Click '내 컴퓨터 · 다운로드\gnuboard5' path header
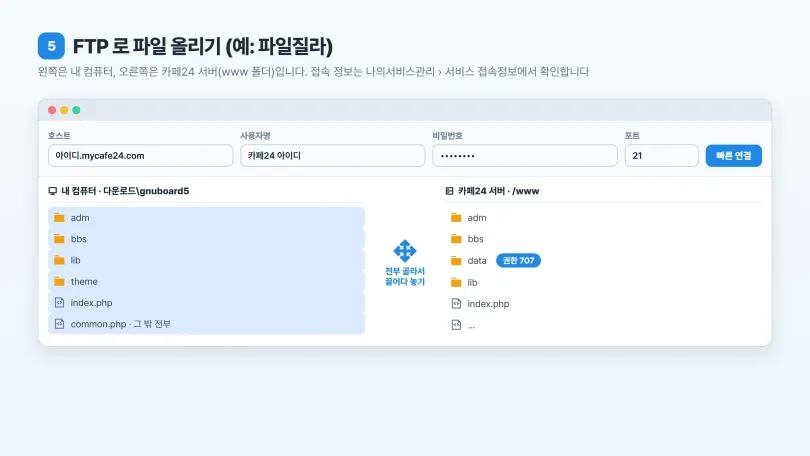Viewport: 810px width, 456px height. pos(125,191)
